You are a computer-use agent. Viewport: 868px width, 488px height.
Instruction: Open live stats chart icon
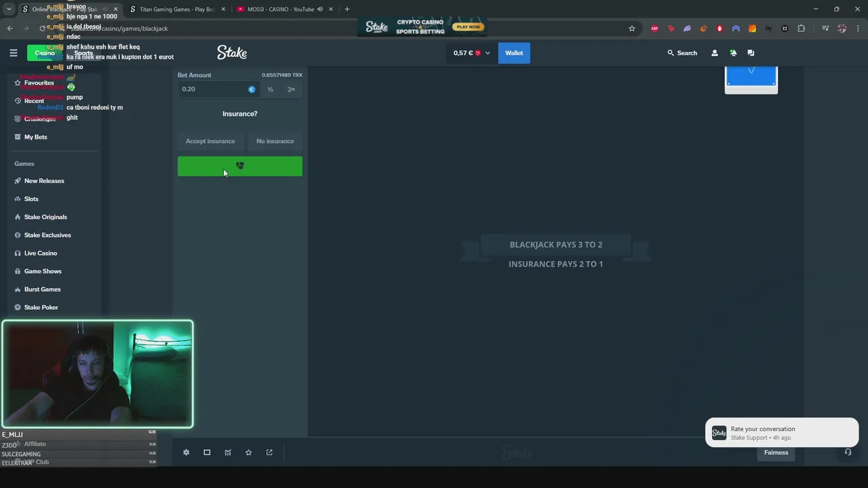point(228,452)
